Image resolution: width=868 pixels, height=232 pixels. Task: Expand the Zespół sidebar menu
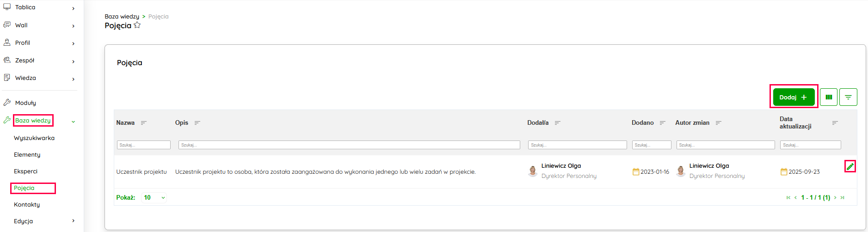coord(73,61)
